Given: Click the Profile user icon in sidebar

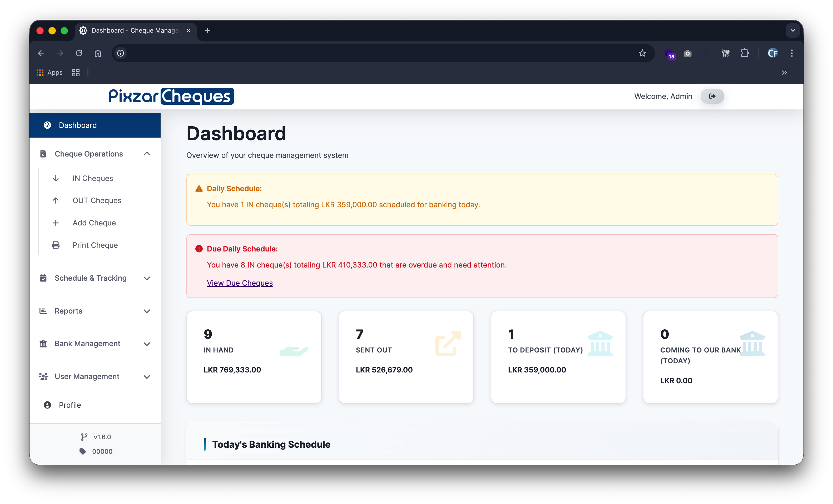Looking at the screenshot, I should coord(47,405).
